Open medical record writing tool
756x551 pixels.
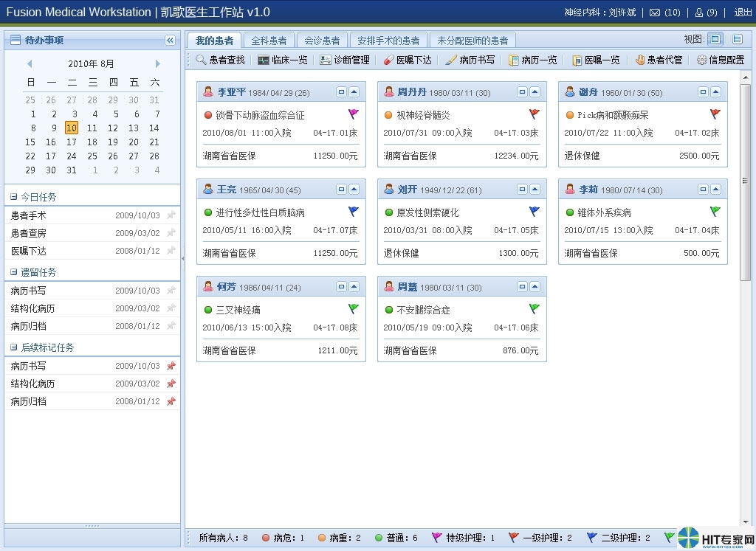pos(451,60)
